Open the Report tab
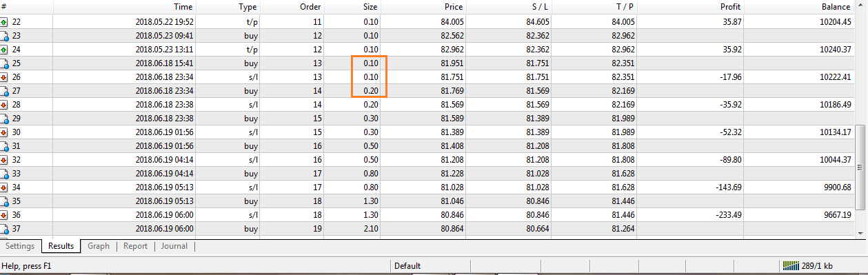The height and width of the screenshot is (275, 868). pyautogui.click(x=135, y=246)
